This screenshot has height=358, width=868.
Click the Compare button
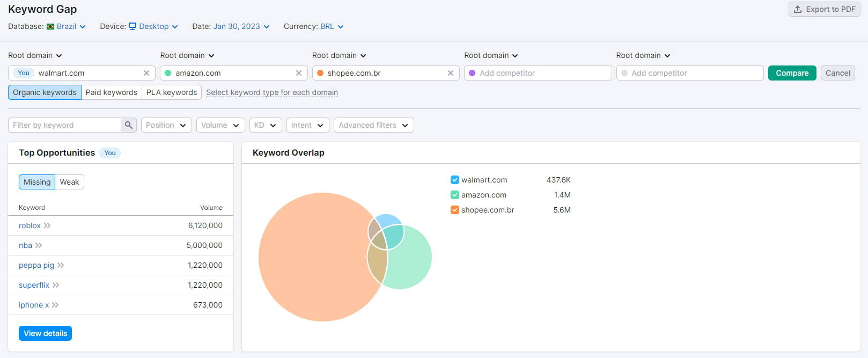point(792,73)
